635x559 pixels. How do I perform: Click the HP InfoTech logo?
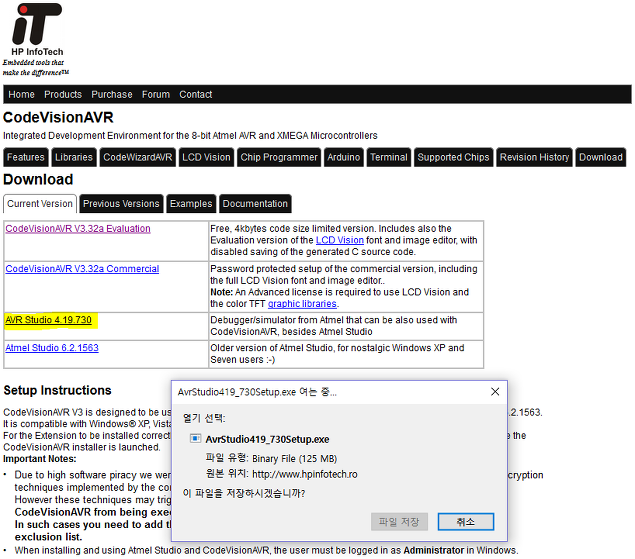pos(36,39)
